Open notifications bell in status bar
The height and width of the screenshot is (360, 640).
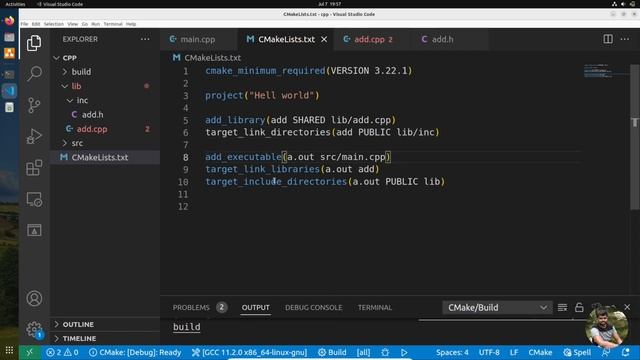tap(626, 353)
